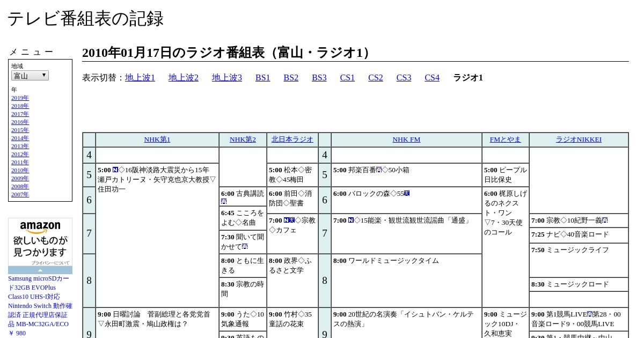
Task: Switch display to BS2
Action: (x=291, y=78)
